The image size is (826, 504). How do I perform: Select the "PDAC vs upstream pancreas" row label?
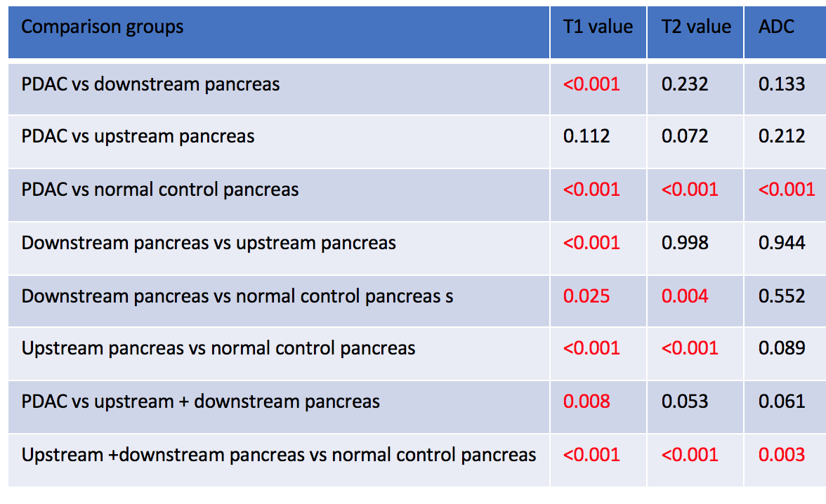138,136
